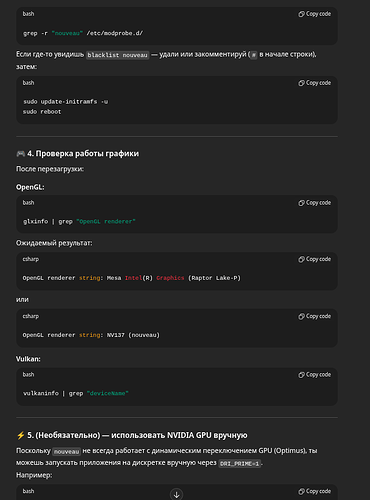
Task: Copy code of grep nouveau modprobe command
Action: pos(314,14)
